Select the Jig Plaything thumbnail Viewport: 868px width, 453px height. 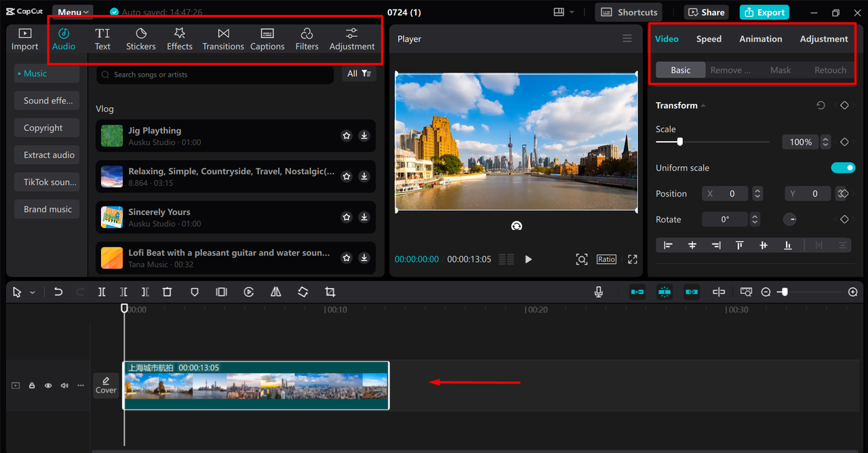tap(112, 136)
